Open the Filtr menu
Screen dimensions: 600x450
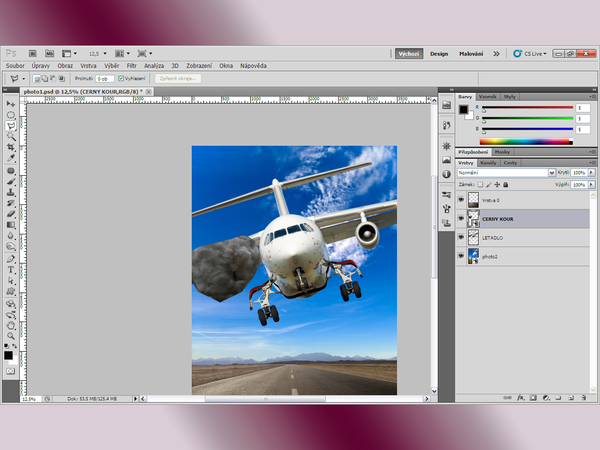132,65
